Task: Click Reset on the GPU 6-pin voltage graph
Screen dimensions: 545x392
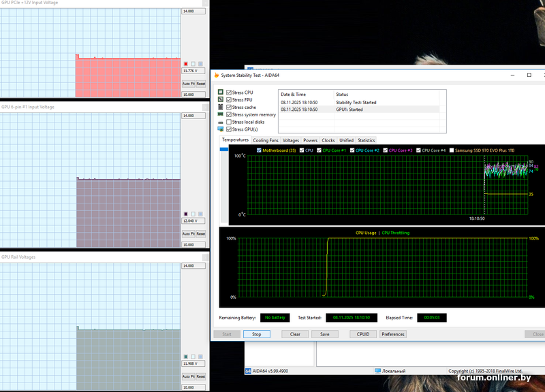Action: pos(201,233)
